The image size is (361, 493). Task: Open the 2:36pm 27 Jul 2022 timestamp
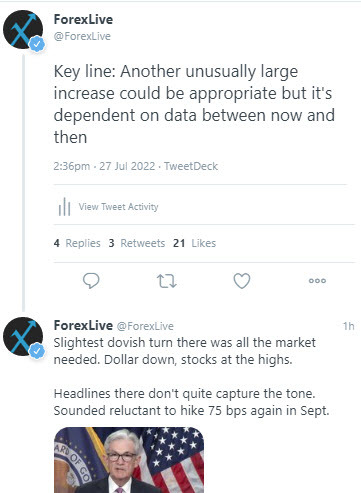pos(104,166)
